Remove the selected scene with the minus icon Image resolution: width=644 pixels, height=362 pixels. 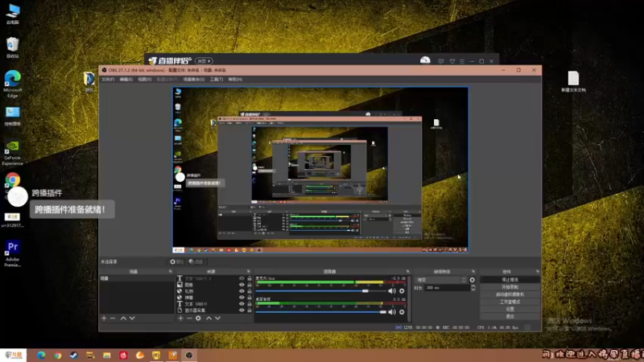(x=113, y=318)
